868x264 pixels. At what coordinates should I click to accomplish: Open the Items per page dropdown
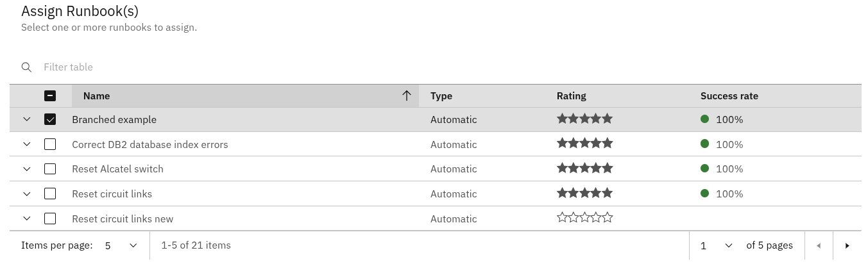[x=121, y=245]
